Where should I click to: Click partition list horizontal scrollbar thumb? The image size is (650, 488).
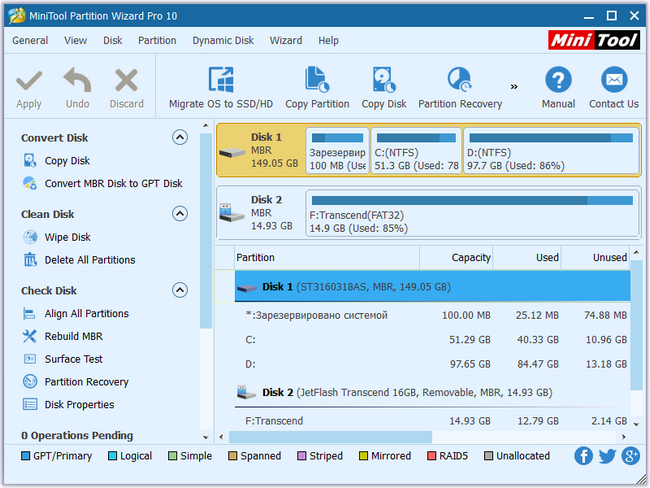point(330,437)
